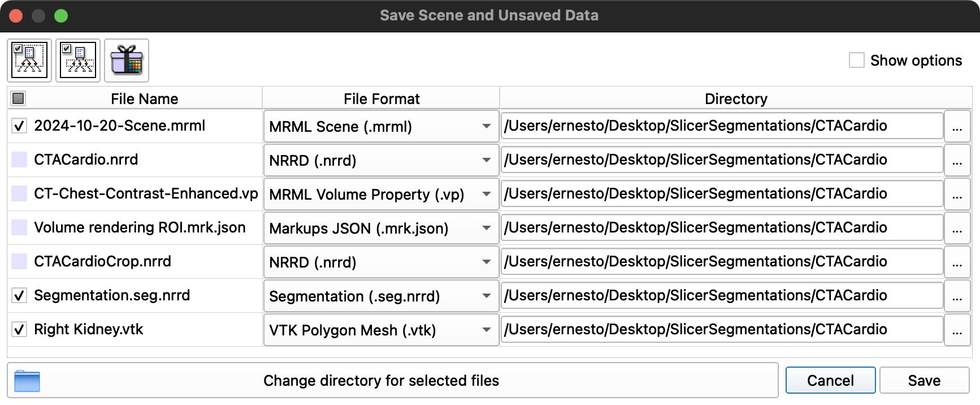Screen dimensions: 980x405
Task: Click the select-scene-and-modified-data icon
Action: pos(29,60)
